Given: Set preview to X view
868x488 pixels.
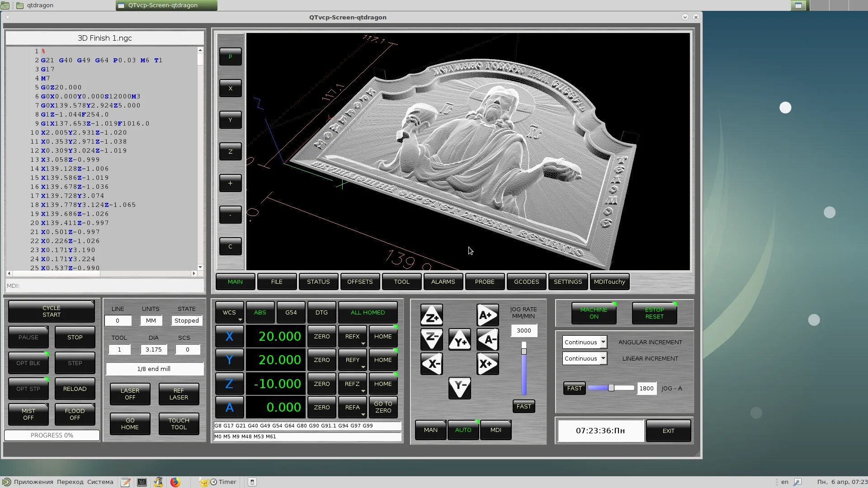Looking at the screenshot, I should 230,89.
